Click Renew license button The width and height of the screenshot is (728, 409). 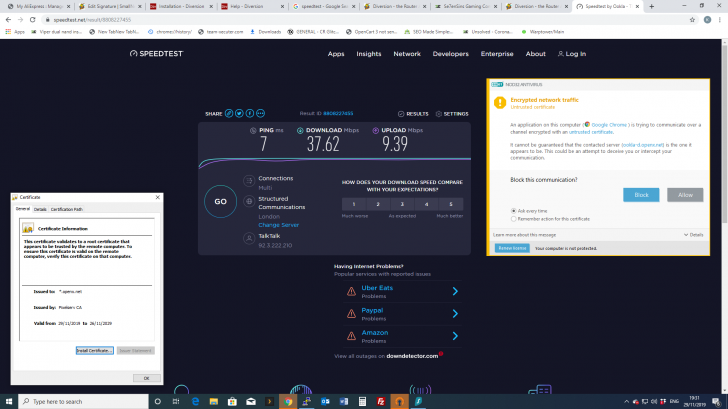point(512,248)
